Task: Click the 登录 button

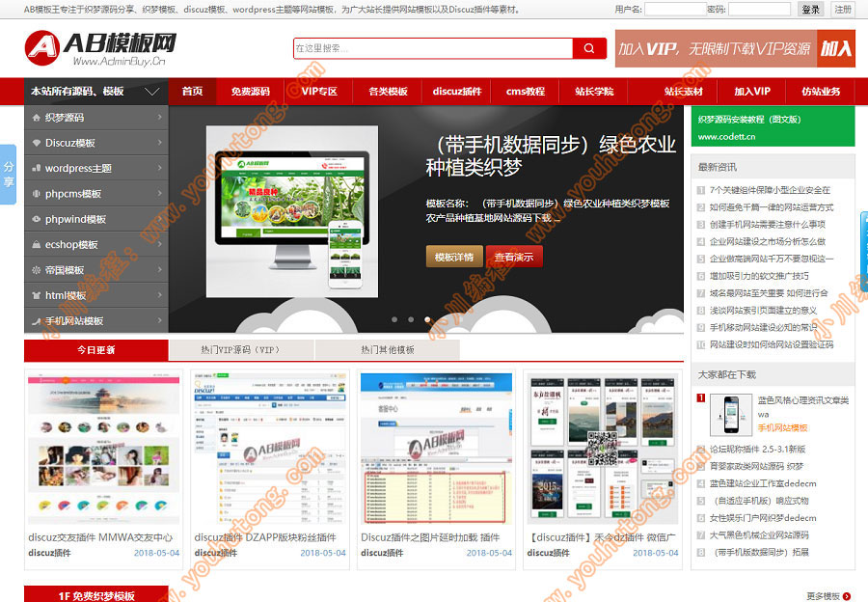Action: coord(810,10)
